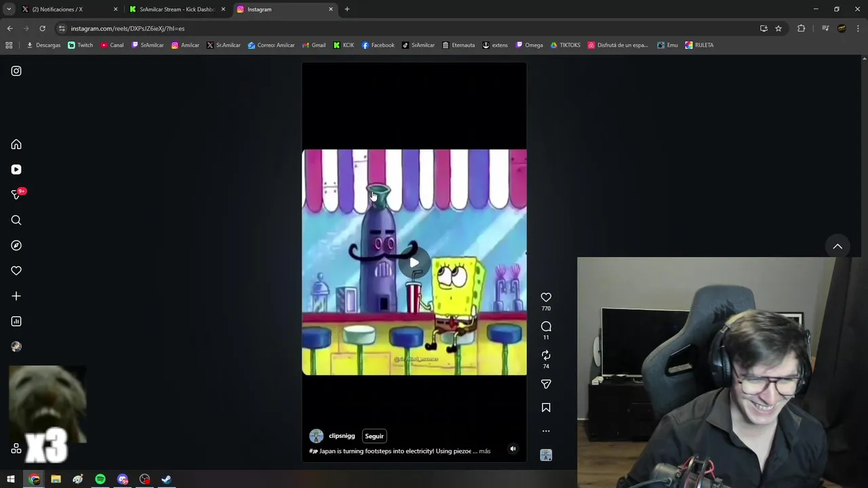868x488 pixels.
Task: Create new post with plus icon
Action: (16, 296)
